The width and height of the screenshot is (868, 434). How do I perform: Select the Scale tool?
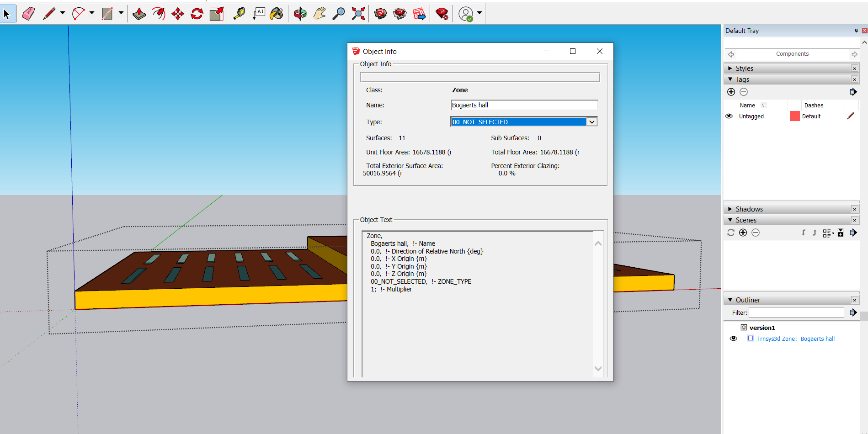point(217,14)
